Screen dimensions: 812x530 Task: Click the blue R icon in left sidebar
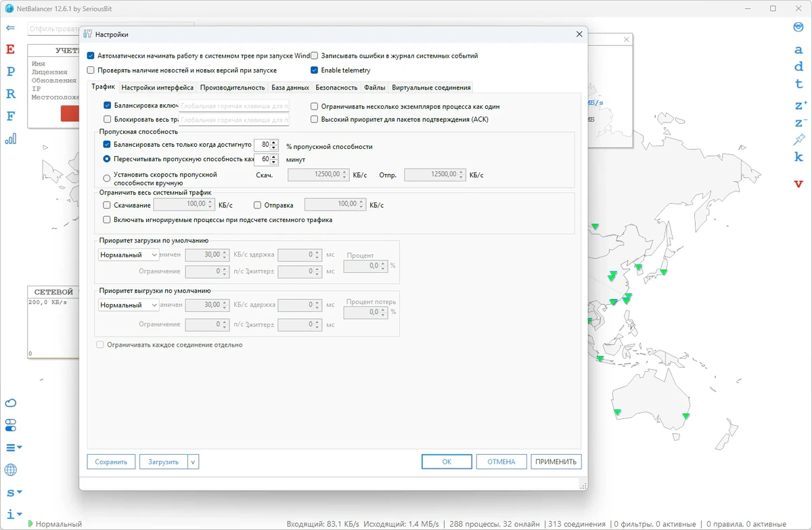10,93
